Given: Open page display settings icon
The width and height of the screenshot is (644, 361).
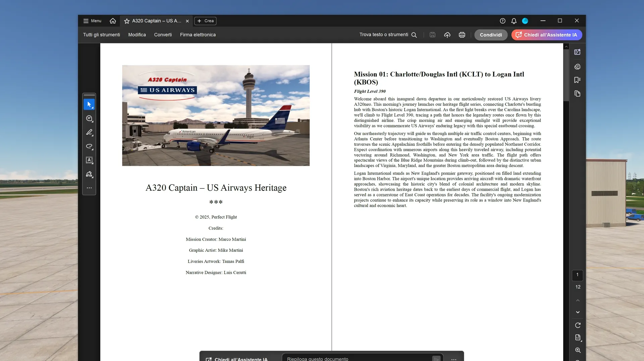Looking at the screenshot, I should pyautogui.click(x=578, y=338).
